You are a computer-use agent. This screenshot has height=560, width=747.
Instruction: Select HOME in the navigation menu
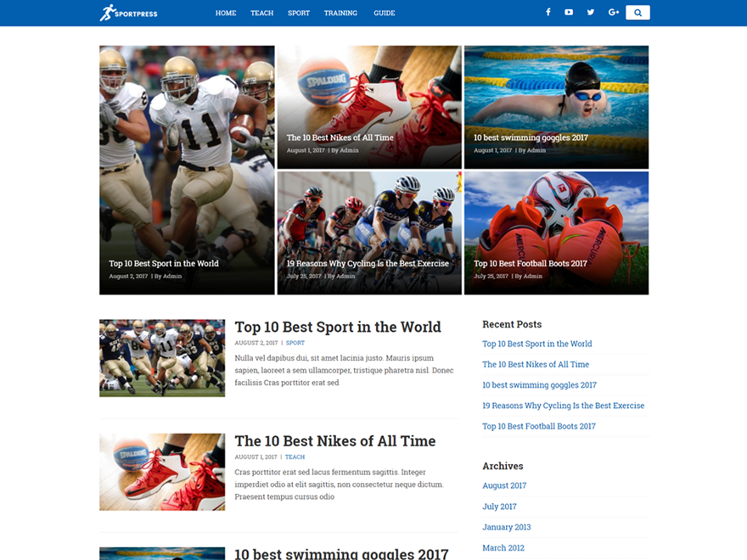[226, 13]
